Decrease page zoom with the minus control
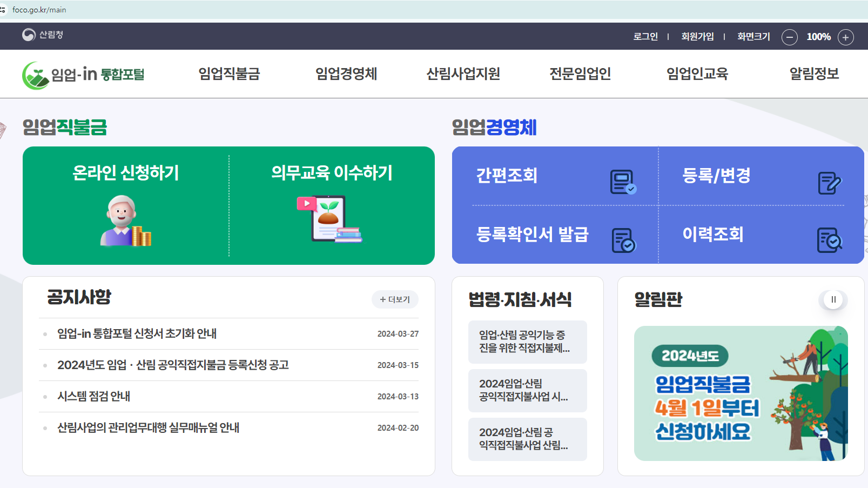Screen dimensions: 868x488 789,37
